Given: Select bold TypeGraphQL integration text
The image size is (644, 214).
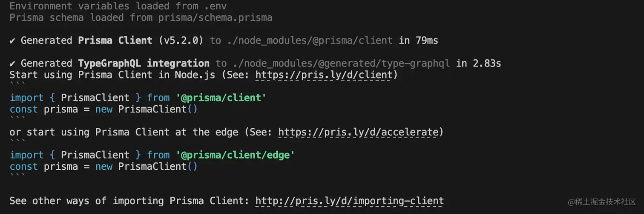Looking at the screenshot, I should [144, 64].
